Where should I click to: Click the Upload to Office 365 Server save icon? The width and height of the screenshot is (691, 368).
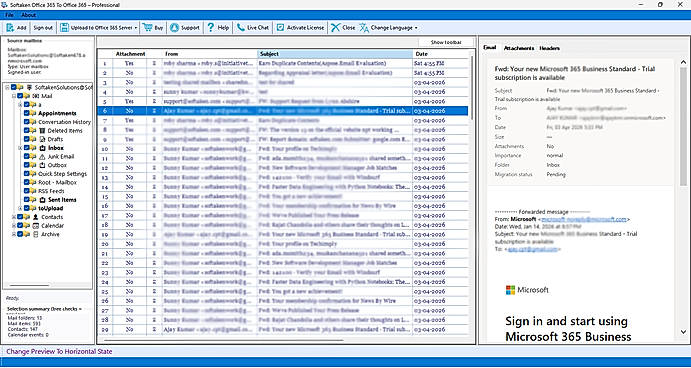(64, 27)
